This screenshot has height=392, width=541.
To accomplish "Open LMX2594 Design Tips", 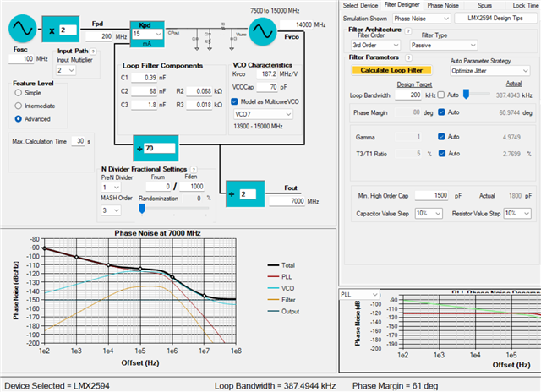I will [495, 19].
